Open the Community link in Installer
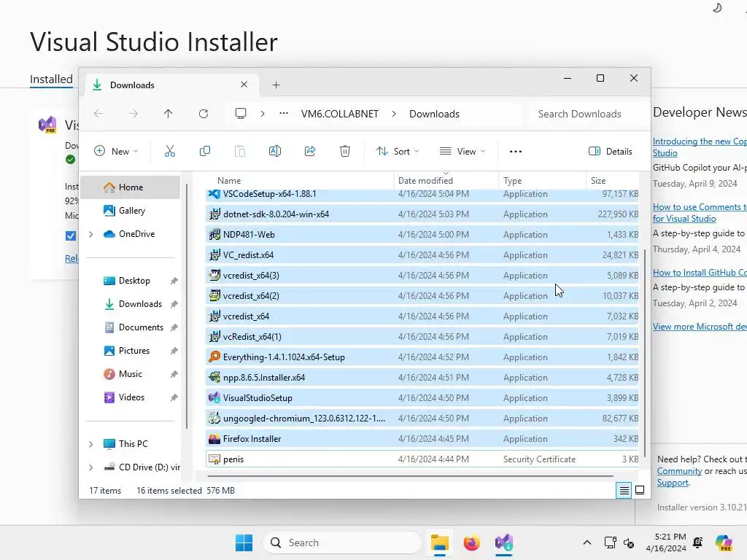 tap(679, 470)
